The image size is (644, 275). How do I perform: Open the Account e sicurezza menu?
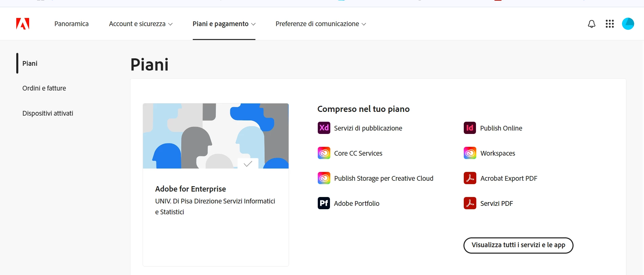click(x=141, y=24)
